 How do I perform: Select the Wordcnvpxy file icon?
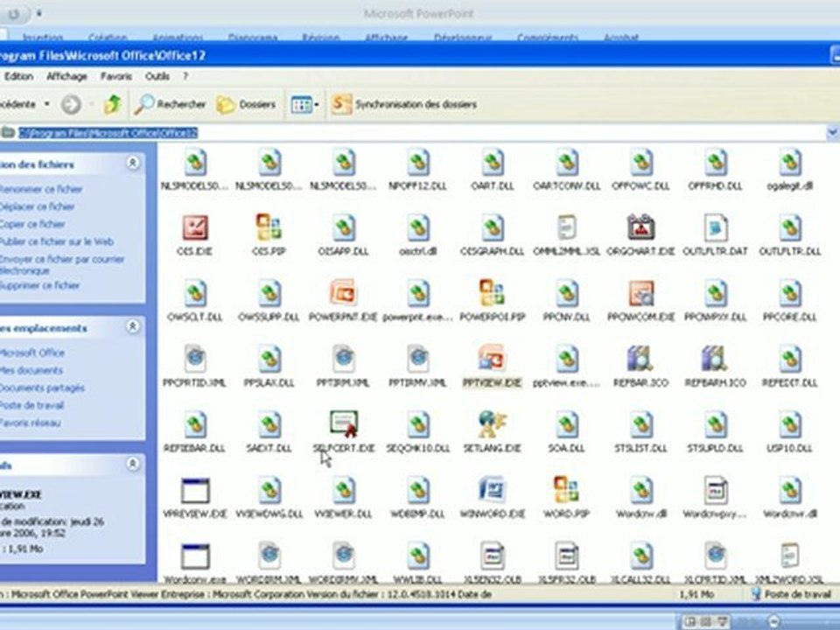pyautogui.click(x=715, y=490)
